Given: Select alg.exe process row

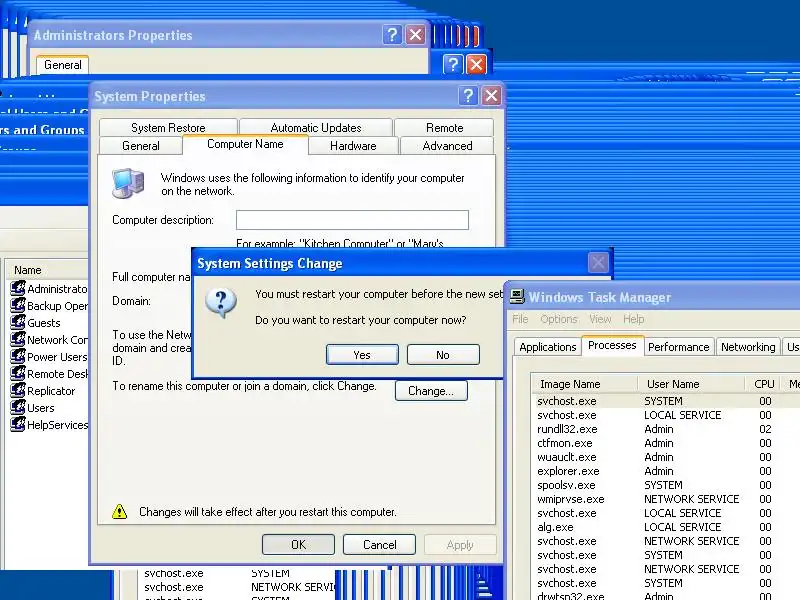Looking at the screenshot, I should [666, 527].
